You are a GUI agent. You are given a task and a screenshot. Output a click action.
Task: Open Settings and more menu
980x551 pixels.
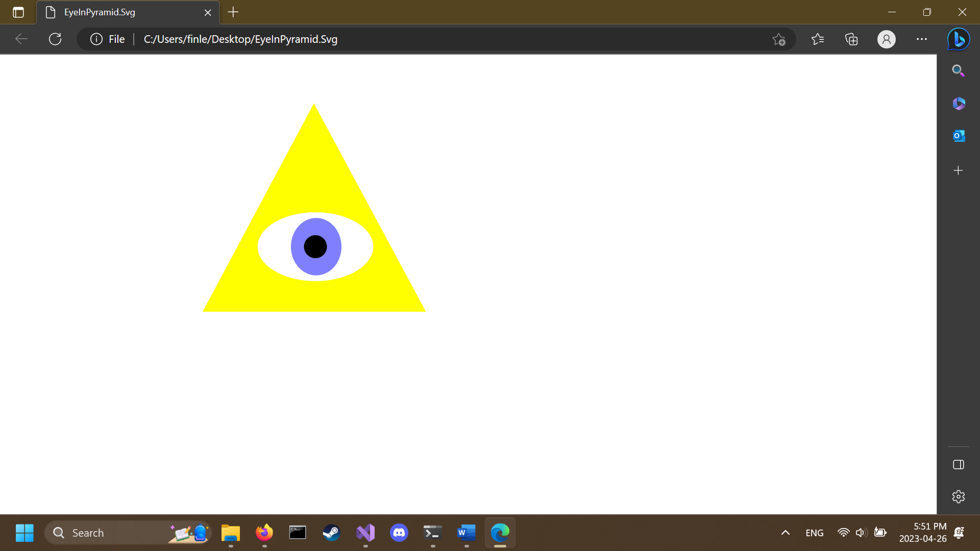coord(921,39)
